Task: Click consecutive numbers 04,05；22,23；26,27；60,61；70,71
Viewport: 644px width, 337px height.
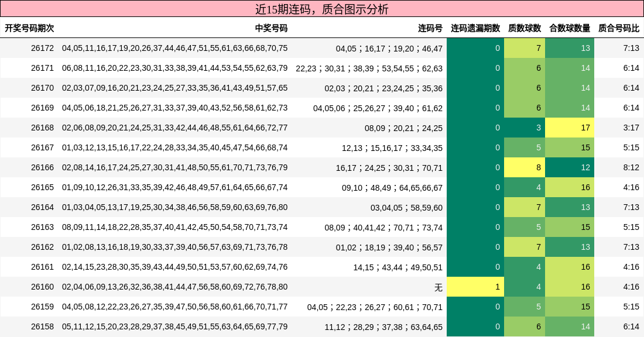Action: coord(375,307)
